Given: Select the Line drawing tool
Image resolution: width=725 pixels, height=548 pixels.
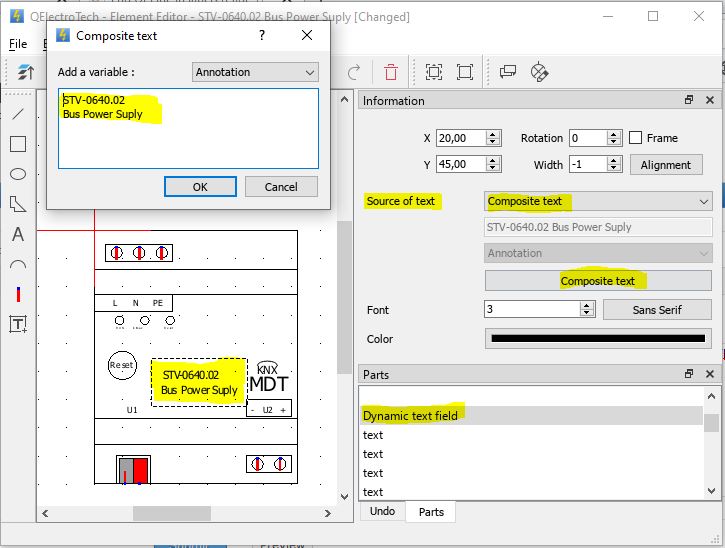Looking at the screenshot, I should coord(17,113).
